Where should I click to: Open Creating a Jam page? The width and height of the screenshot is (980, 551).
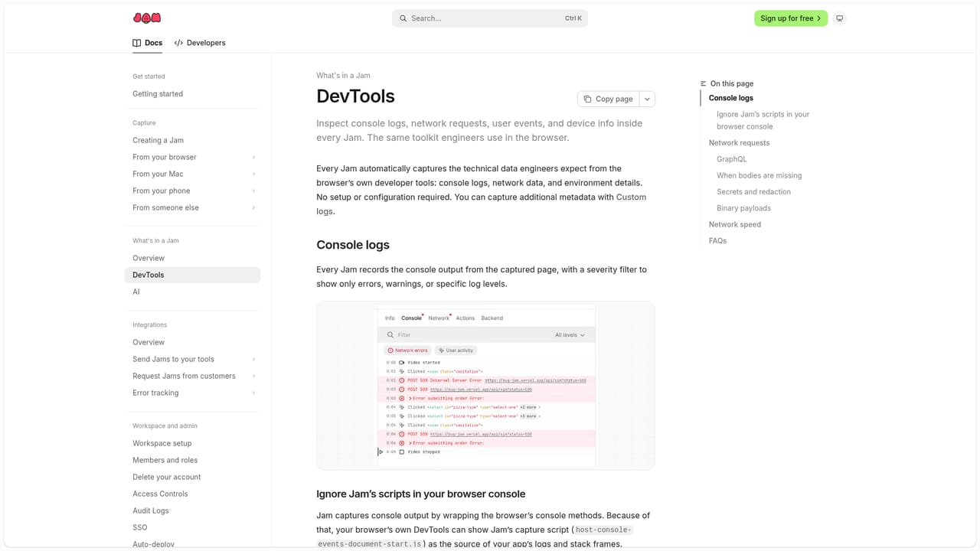pyautogui.click(x=193, y=141)
